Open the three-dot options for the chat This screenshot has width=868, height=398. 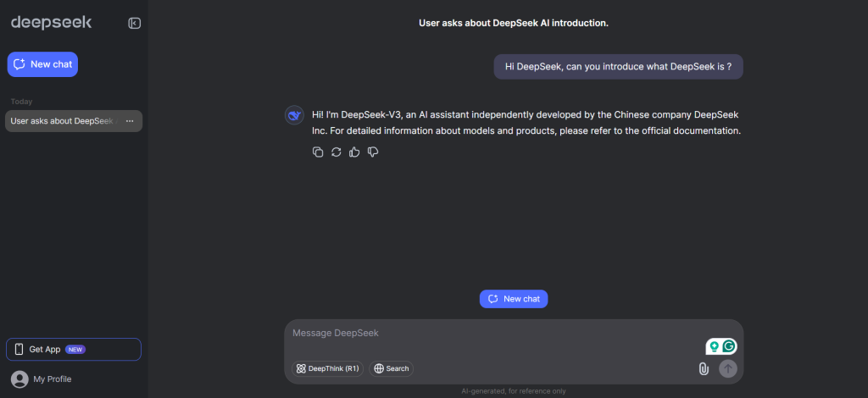coord(130,121)
